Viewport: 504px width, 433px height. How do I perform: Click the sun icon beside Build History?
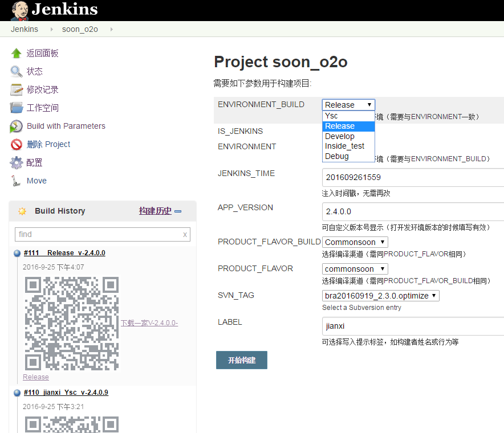point(22,211)
